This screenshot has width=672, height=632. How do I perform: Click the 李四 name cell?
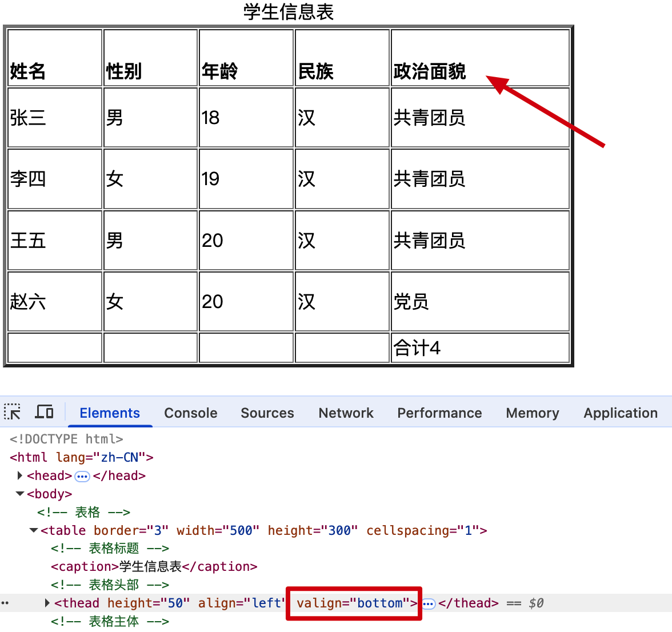[55, 179]
